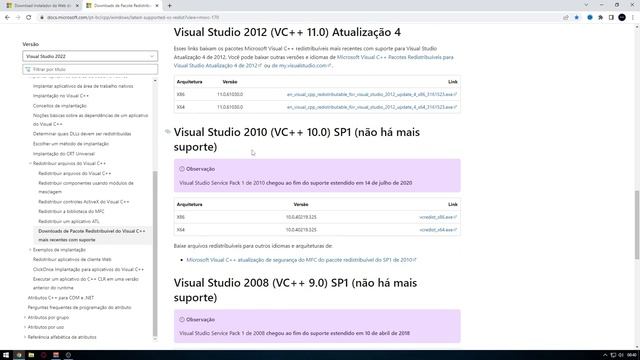Download the 2012 update 4 x86 redistributable link
Image resolution: width=640 pixels, height=360 pixels.
(371, 94)
